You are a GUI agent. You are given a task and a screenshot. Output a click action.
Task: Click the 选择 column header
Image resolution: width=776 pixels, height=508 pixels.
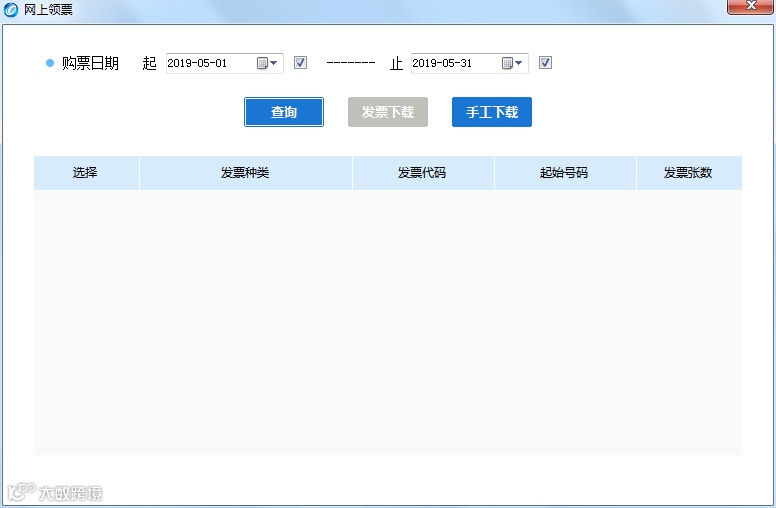pyautogui.click(x=86, y=173)
